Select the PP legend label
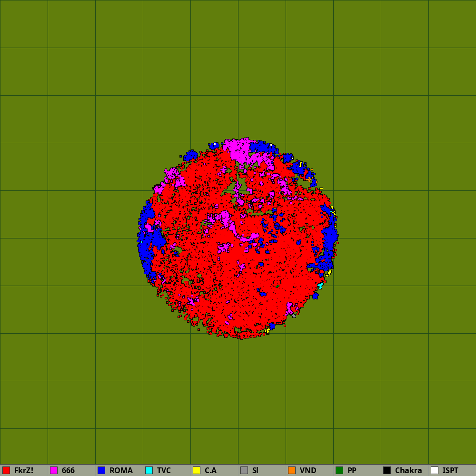The width and height of the screenshot is (476, 476). [x=352, y=470]
